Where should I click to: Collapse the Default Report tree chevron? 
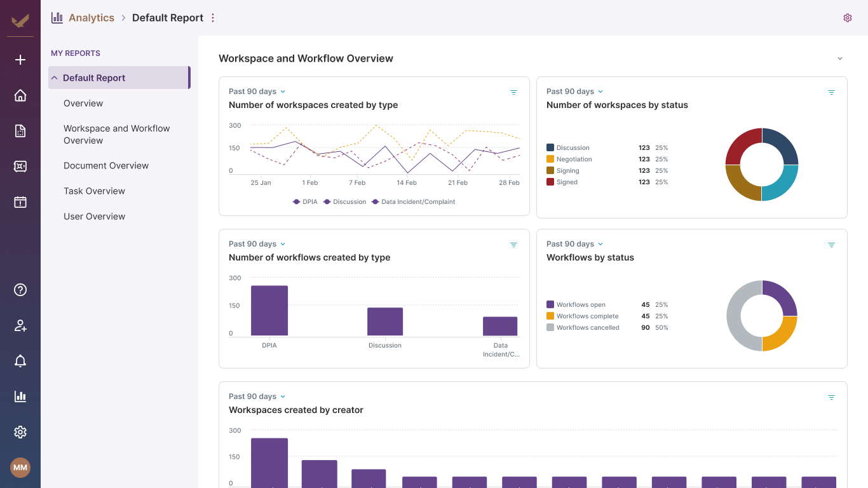(55, 78)
